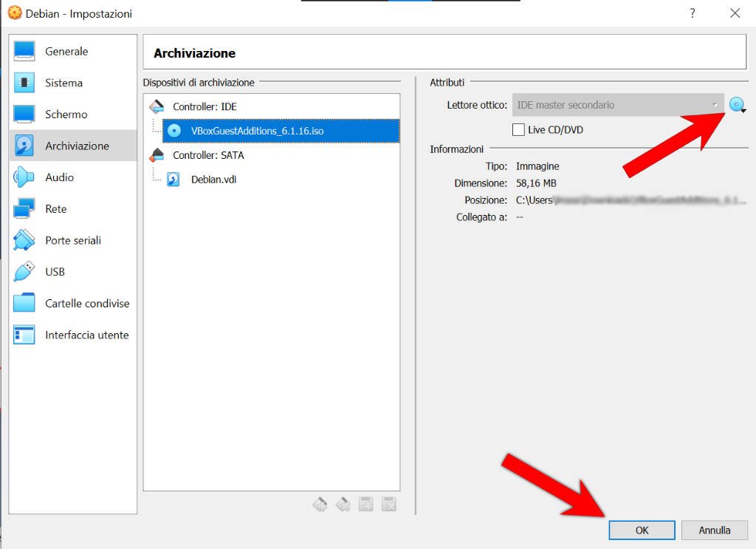
Task: Click the IDE controller icon
Action: [157, 106]
